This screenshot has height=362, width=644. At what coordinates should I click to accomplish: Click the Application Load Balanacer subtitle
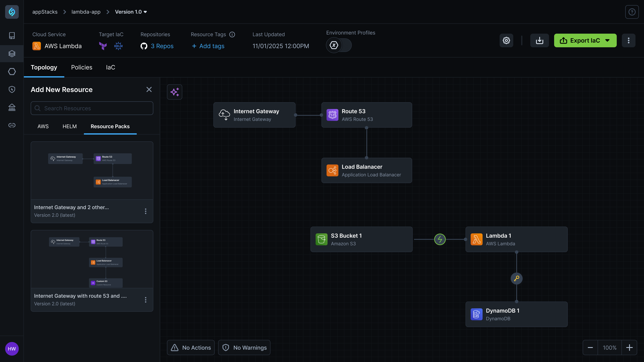pos(371,175)
